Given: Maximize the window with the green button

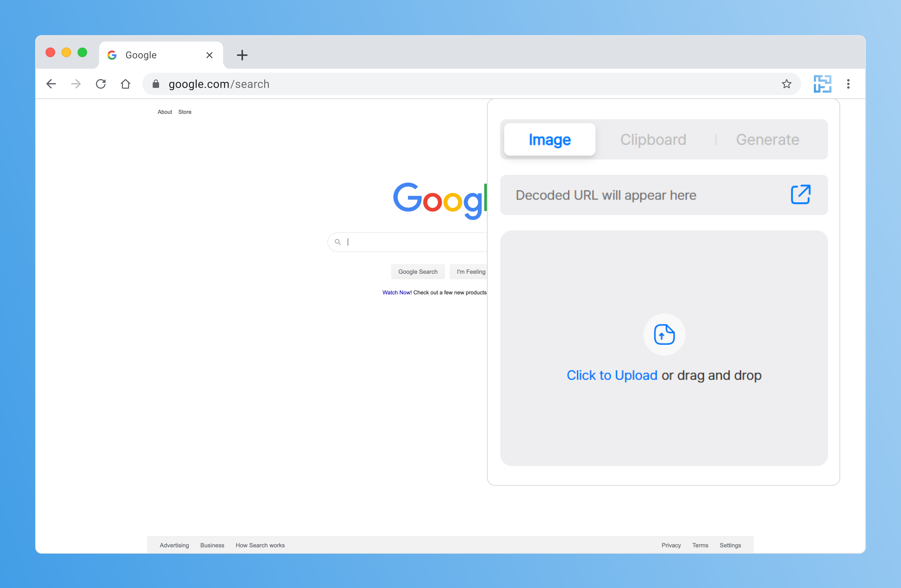Looking at the screenshot, I should [82, 52].
